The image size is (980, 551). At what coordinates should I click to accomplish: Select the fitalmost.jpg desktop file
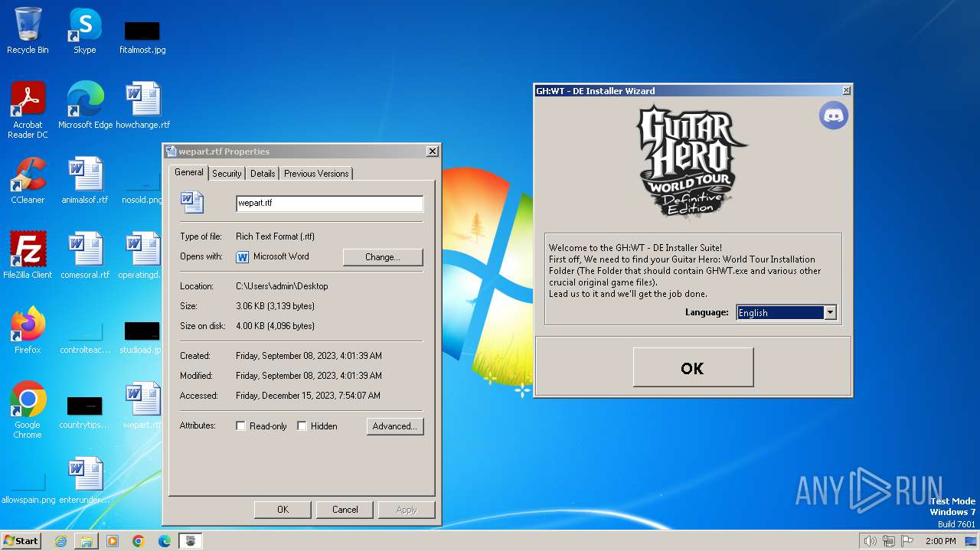click(x=142, y=35)
